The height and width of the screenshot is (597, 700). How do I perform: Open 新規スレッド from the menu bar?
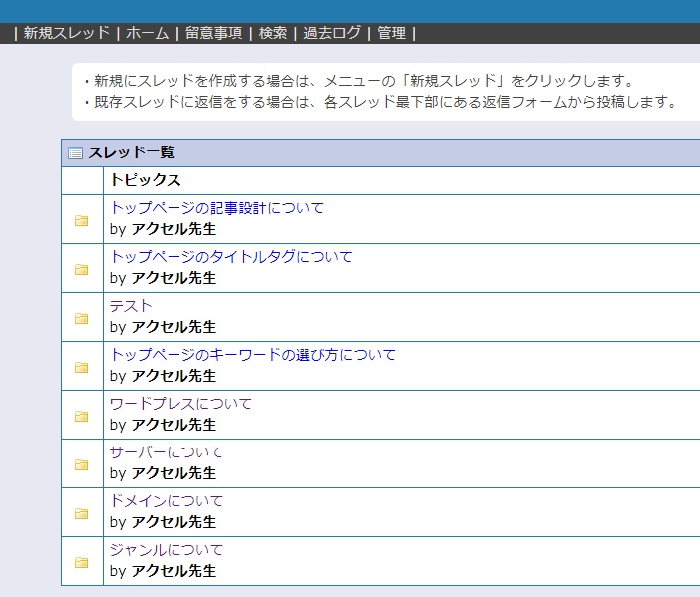pos(66,33)
